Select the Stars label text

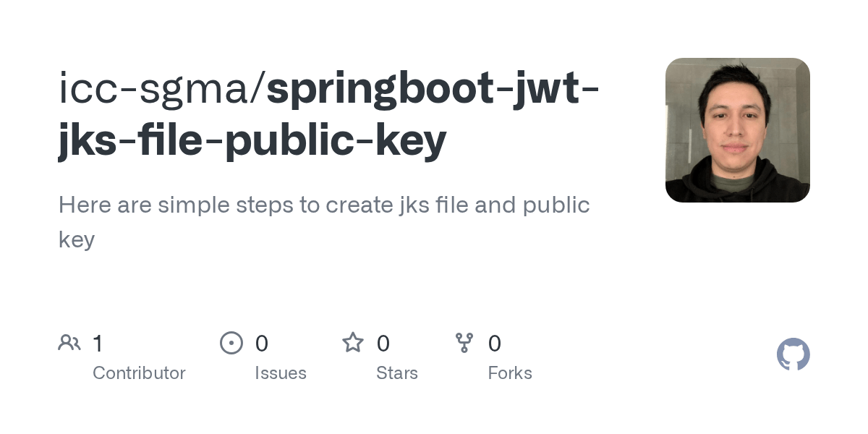(x=397, y=373)
